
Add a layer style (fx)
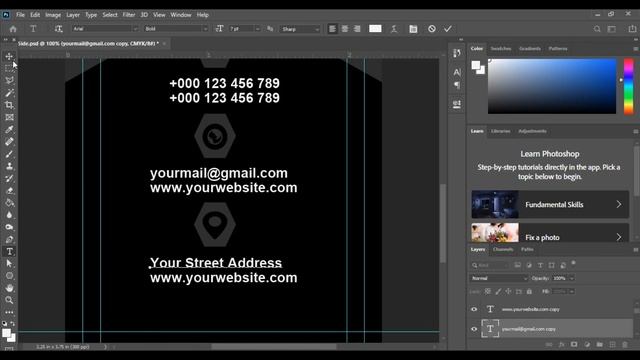[x=561, y=344]
